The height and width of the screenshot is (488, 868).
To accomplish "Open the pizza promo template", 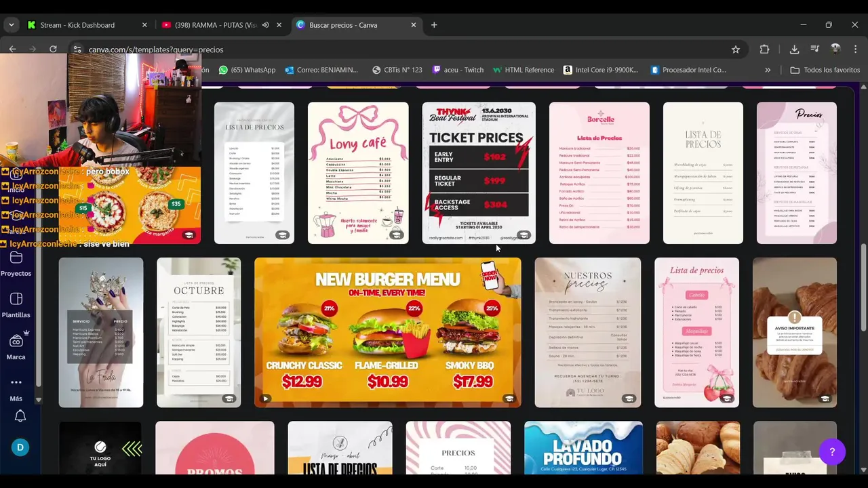I will click(130, 205).
